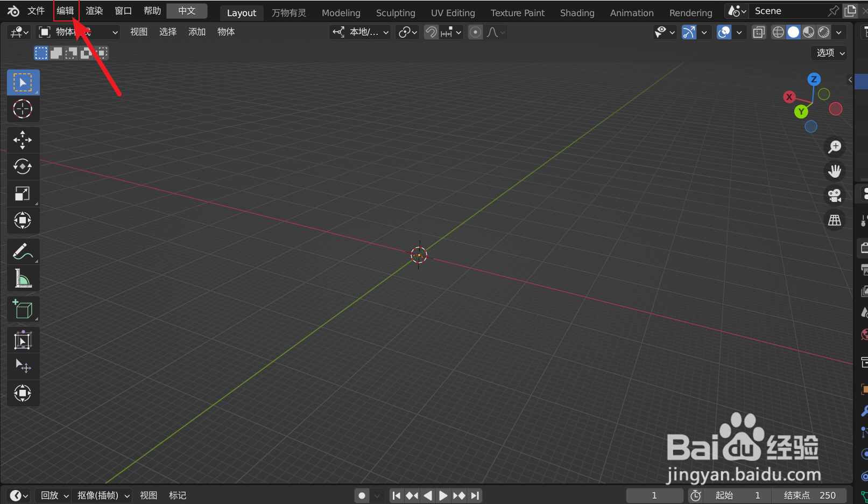Viewport: 868px width, 504px height.
Task: Toggle proportional editing button
Action: (475, 32)
